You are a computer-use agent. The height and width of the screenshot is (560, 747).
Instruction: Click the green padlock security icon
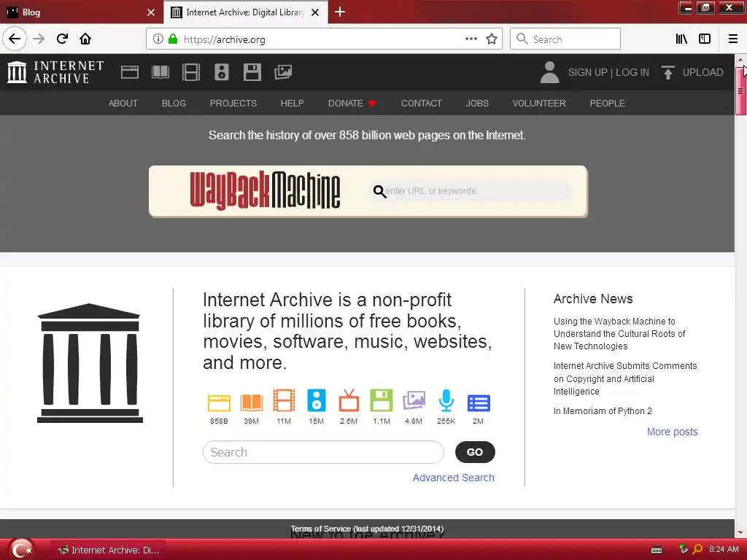173,39
